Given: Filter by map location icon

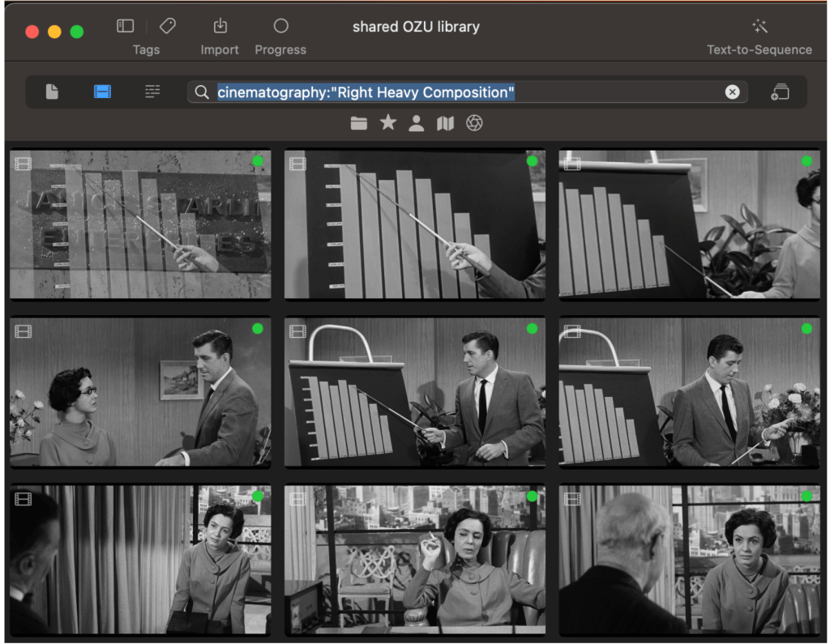Looking at the screenshot, I should 445,123.
